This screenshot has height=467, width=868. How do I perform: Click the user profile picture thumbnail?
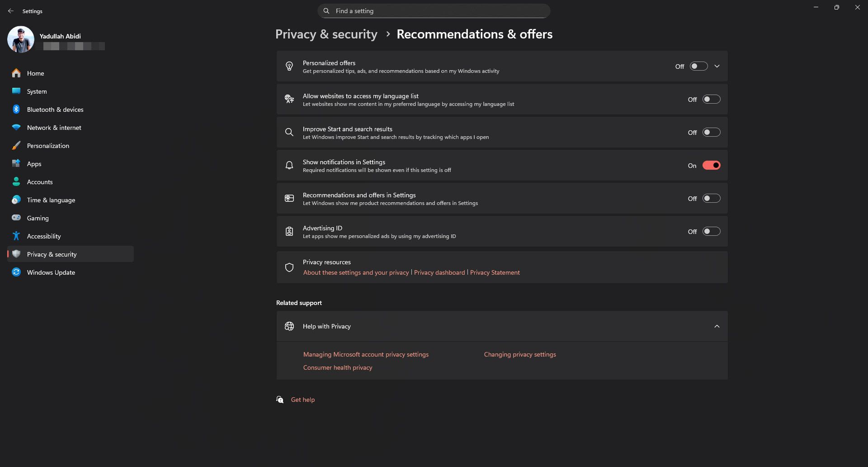tap(21, 39)
